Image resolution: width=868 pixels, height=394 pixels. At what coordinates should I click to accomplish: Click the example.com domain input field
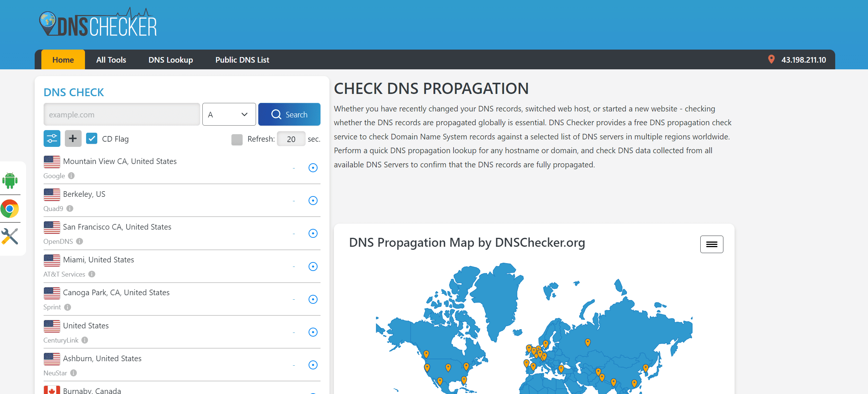121,114
